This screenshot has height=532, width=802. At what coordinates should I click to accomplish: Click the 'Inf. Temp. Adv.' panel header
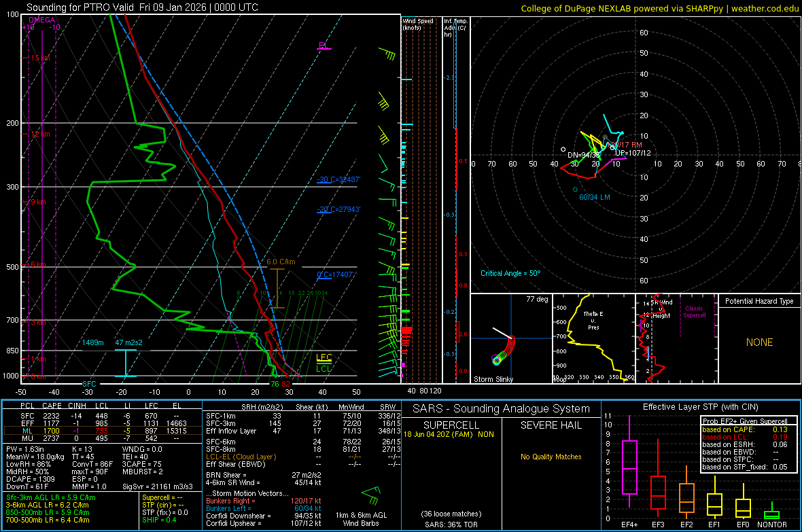(455, 28)
